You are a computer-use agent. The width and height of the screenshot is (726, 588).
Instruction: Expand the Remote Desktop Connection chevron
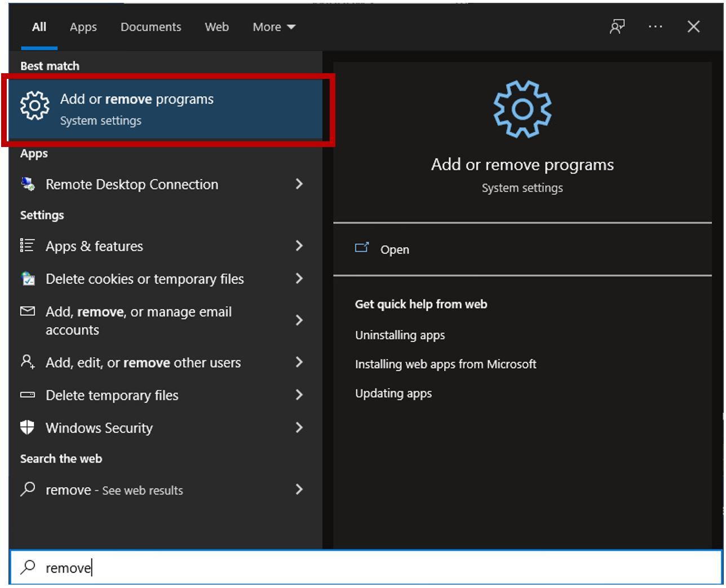tap(299, 184)
